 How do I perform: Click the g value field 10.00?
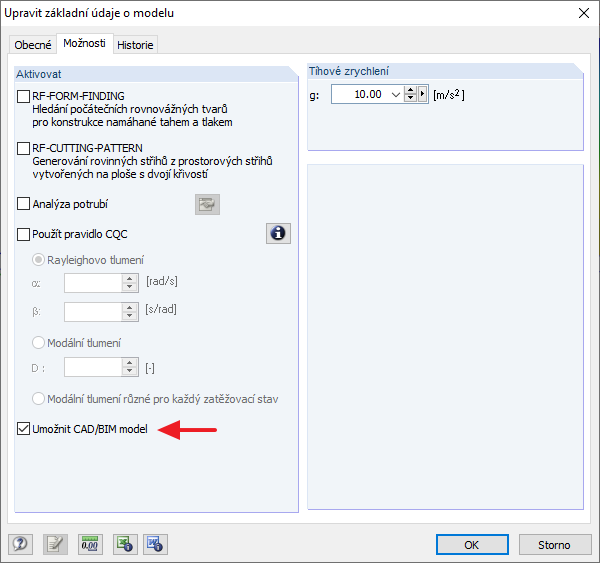click(x=360, y=94)
